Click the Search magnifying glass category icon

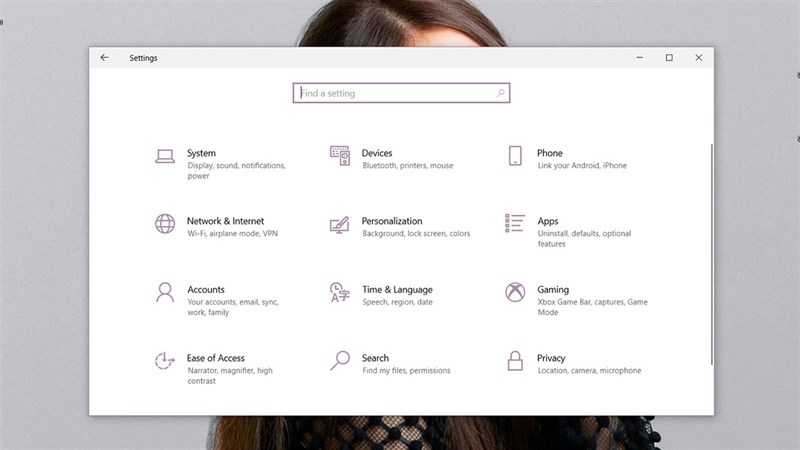pos(340,360)
